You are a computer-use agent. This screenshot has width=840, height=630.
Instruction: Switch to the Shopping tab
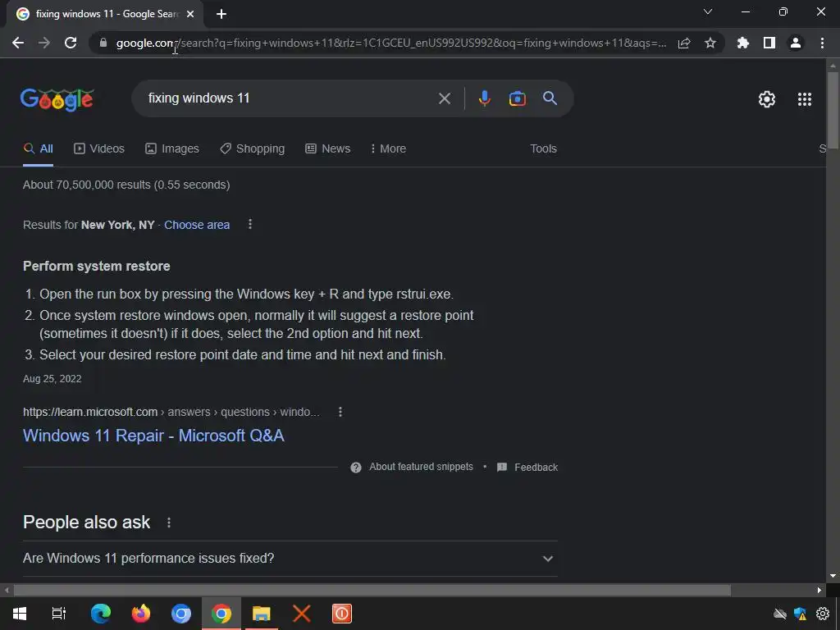click(253, 148)
